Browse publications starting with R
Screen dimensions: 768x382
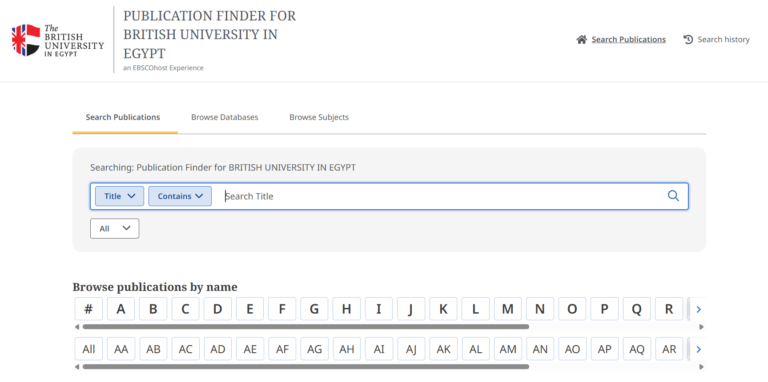[669, 309]
